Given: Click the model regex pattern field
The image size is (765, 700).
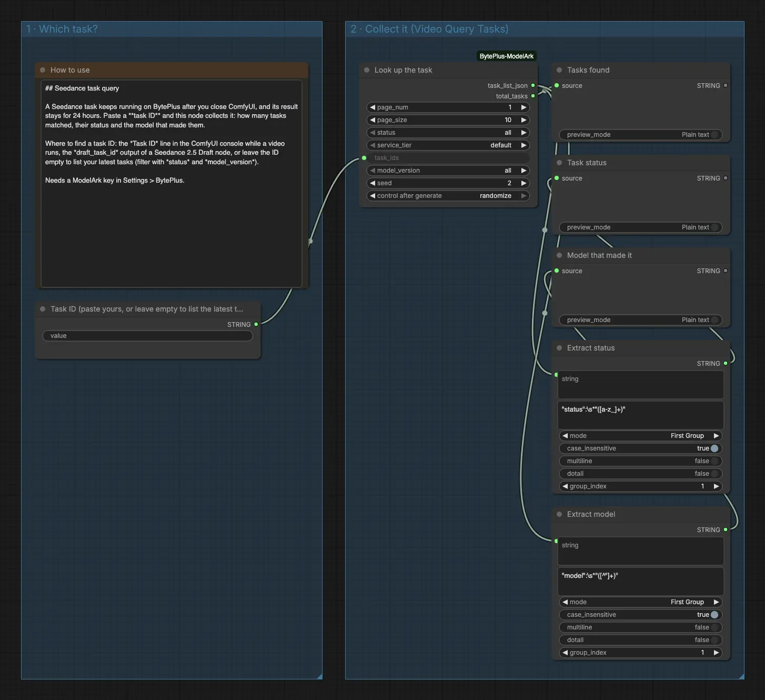Looking at the screenshot, I should pyautogui.click(x=640, y=581).
